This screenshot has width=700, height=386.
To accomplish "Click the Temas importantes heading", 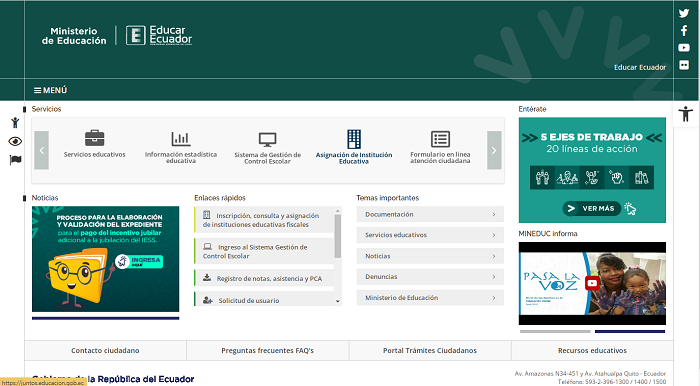I will [x=388, y=198].
